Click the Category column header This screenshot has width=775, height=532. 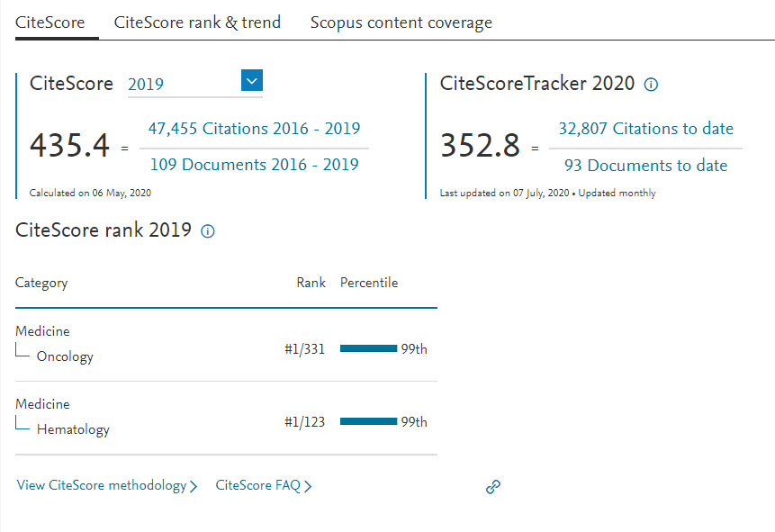click(41, 283)
